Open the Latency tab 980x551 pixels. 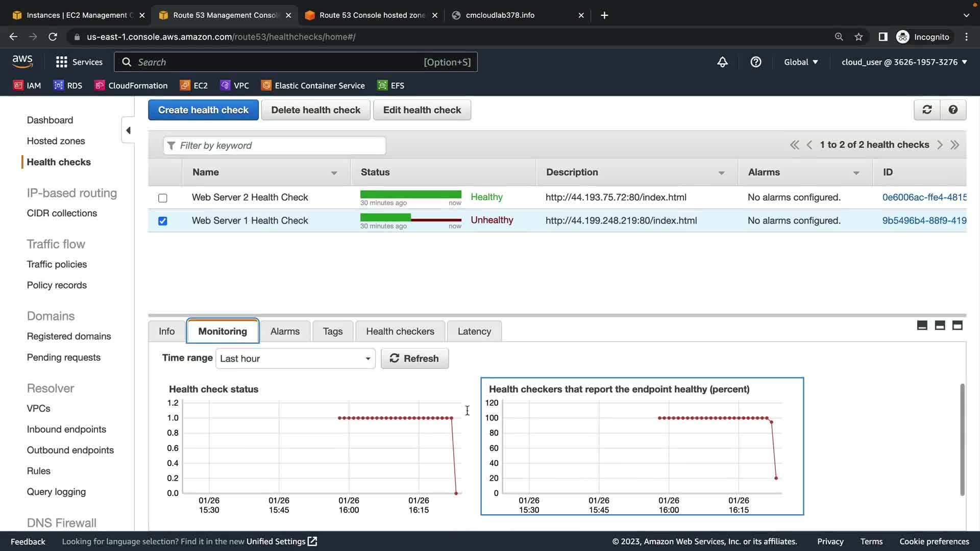tap(474, 332)
